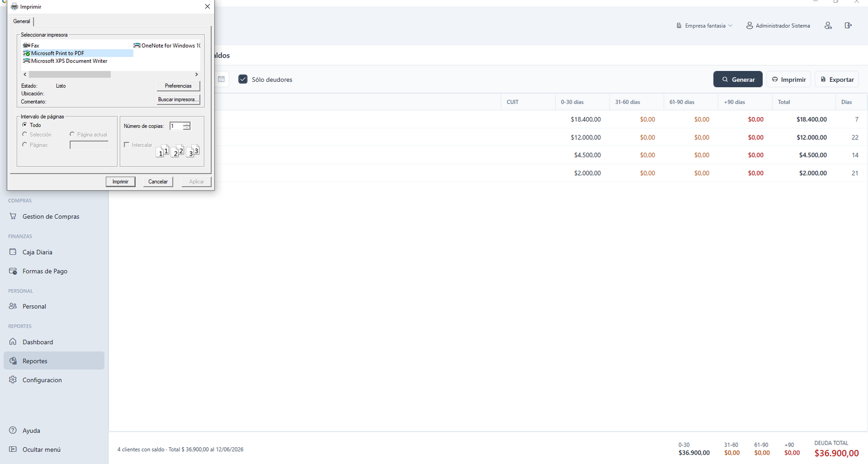Click the Preferencias button
Viewport: 868px width, 464px height.
tap(178, 86)
